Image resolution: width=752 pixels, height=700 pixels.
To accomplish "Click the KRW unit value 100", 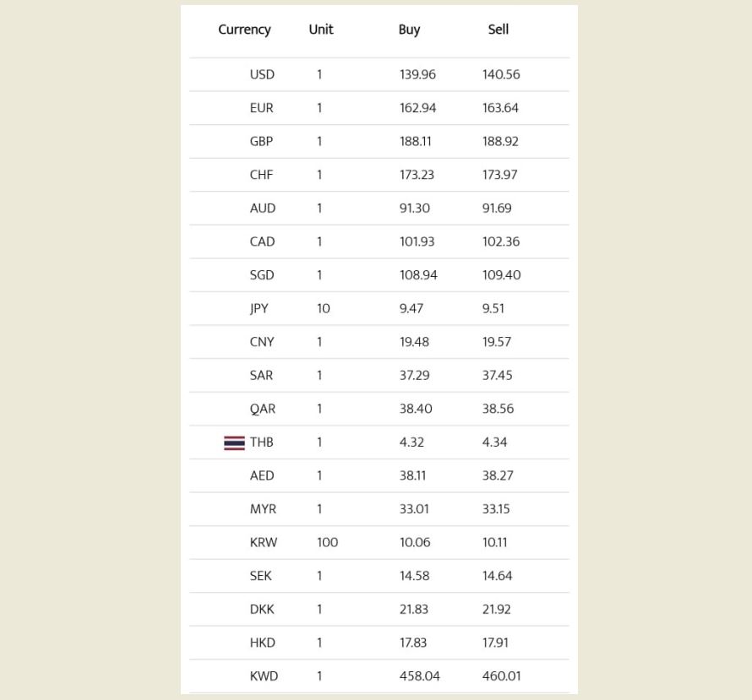I will tap(327, 542).
